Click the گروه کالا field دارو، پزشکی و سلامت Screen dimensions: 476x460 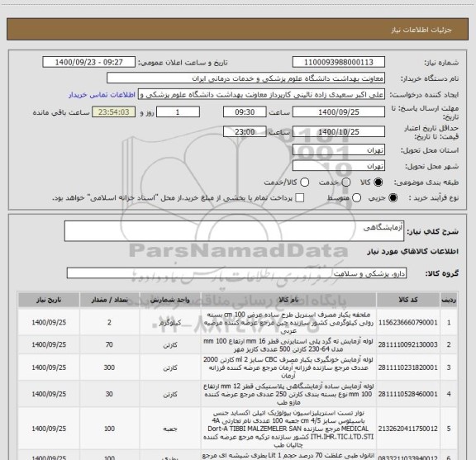point(236,273)
